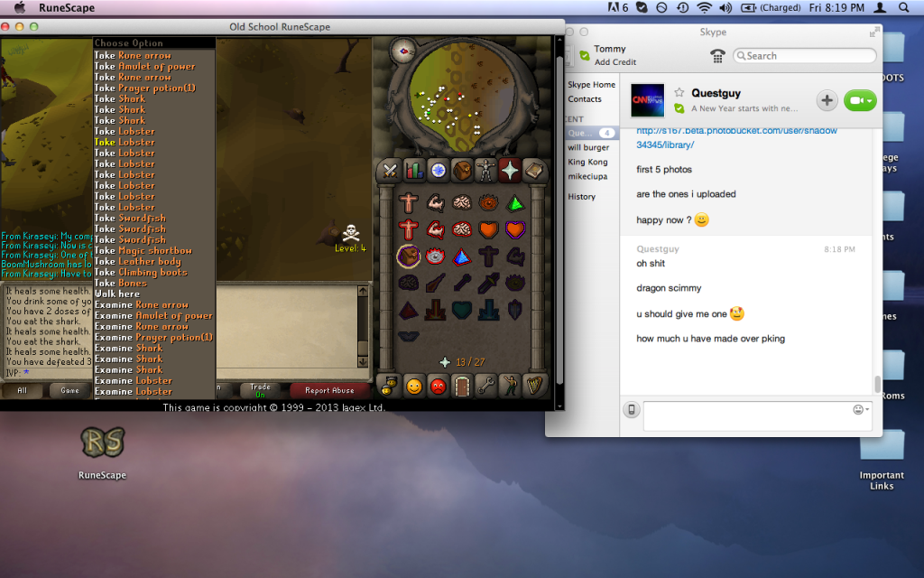Choose Take Magic shortbow from the menu
Image resolution: width=924 pixels, height=578 pixels.
coord(143,250)
